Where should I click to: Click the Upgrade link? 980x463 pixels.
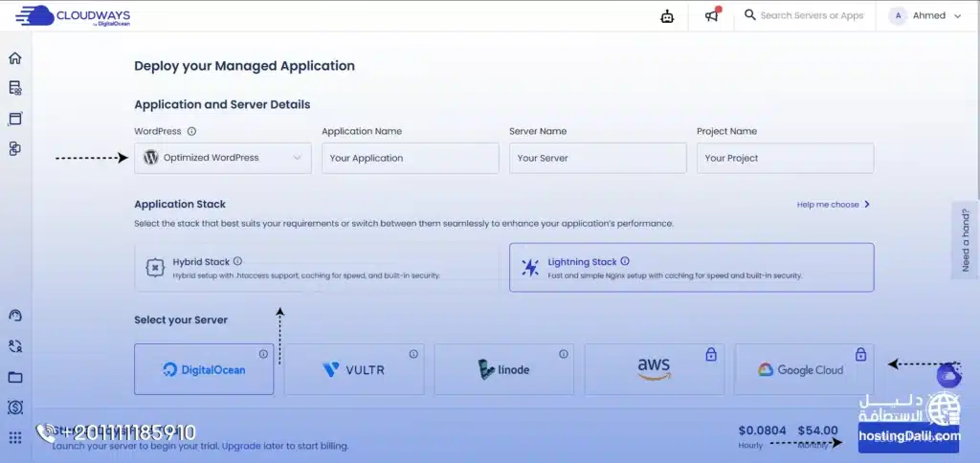click(x=240, y=446)
